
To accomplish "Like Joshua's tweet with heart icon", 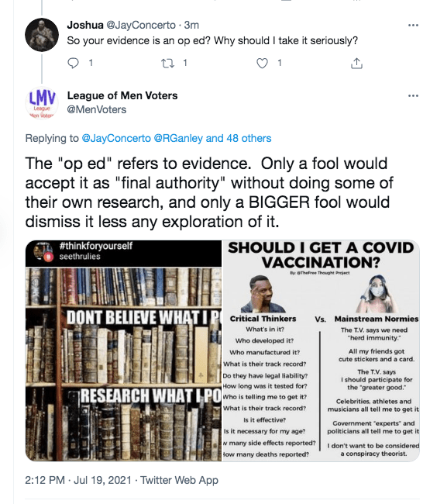I will click(262, 63).
